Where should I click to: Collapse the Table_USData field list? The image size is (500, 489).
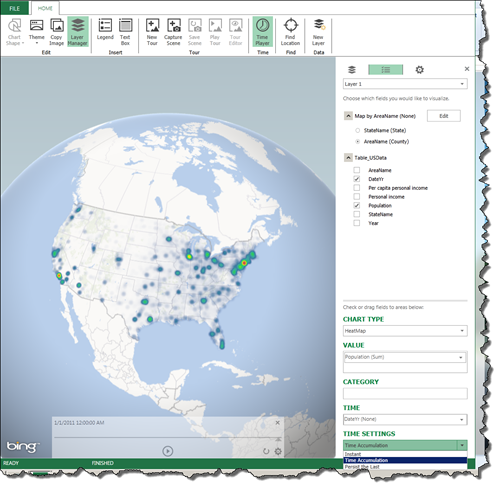(348, 157)
